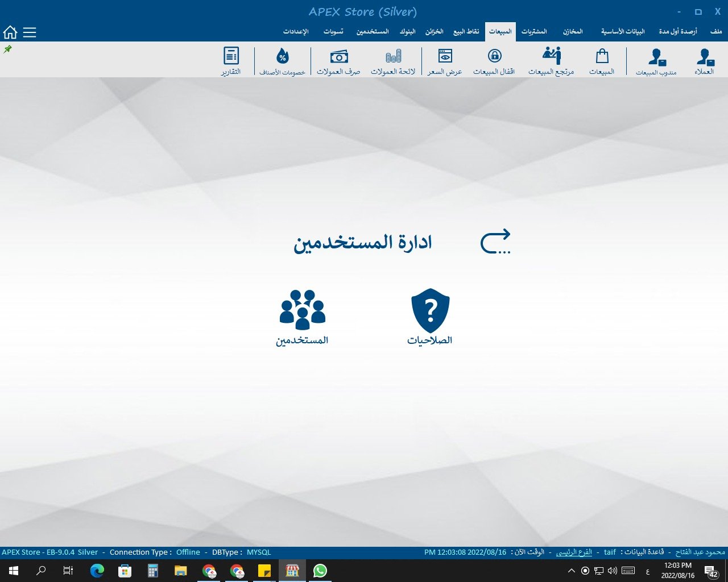Click صرف العمولات cash payout icon
Image resolution: width=728 pixels, height=582 pixels.
pyautogui.click(x=338, y=61)
